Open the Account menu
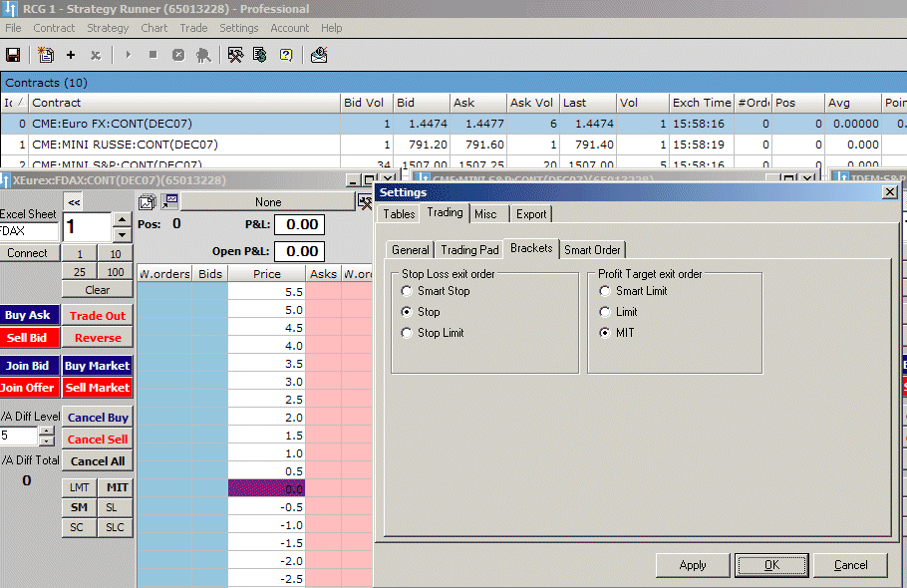907x588 pixels. click(x=289, y=28)
